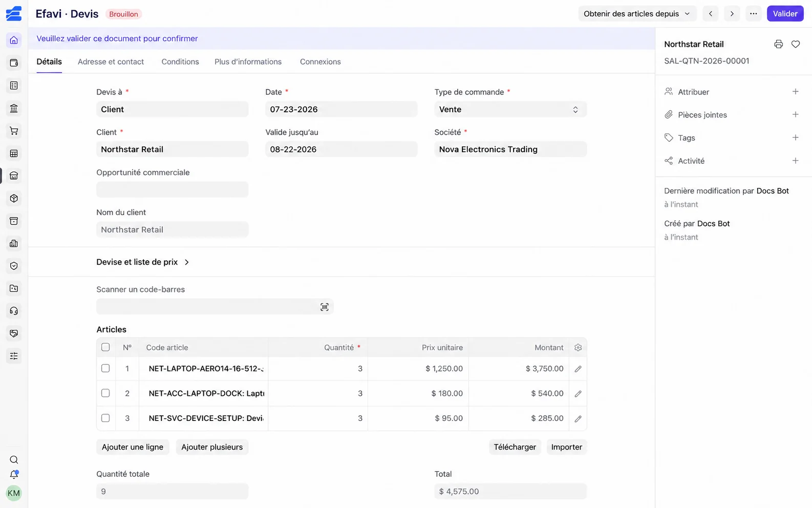Open the three-dot more menu
This screenshot has height=508, width=812.
pos(753,14)
